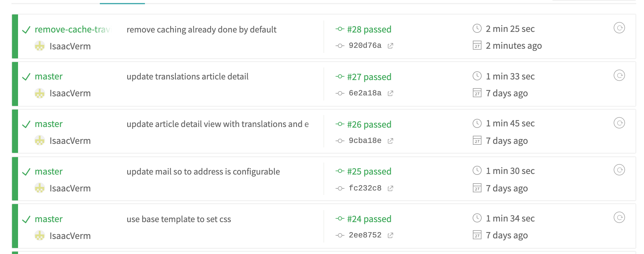
Task: Select the highlighted active tab underline at top
Action: click(122, 3)
